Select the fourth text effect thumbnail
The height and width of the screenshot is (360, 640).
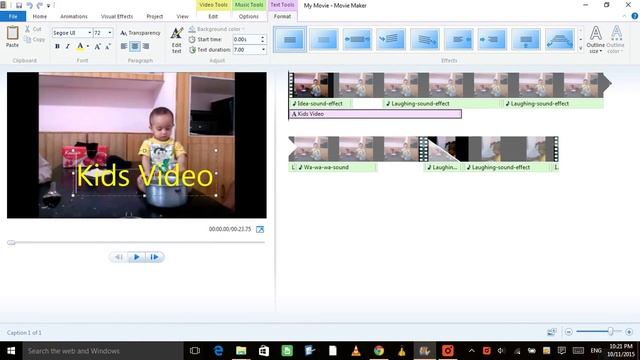[391, 39]
